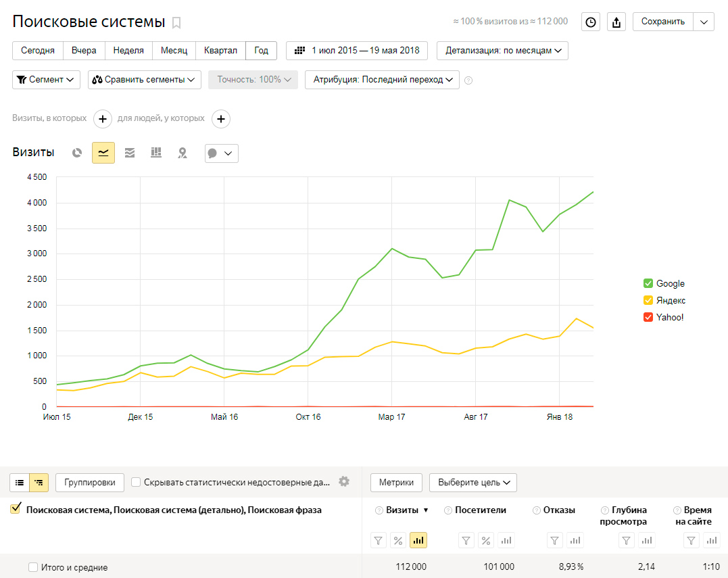This screenshot has height=578, width=728.
Task: Enable Скрывать статистически недостоверные данные checkbox
Action: 136,483
